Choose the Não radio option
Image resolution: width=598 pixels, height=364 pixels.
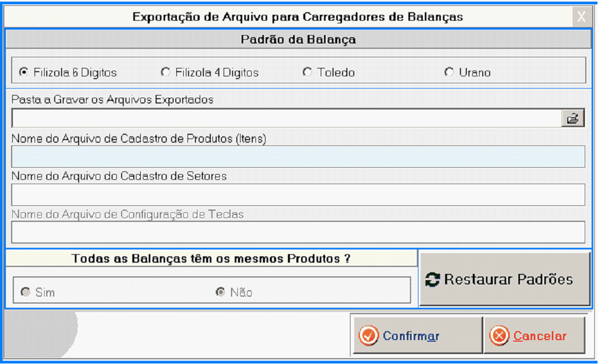tap(219, 292)
